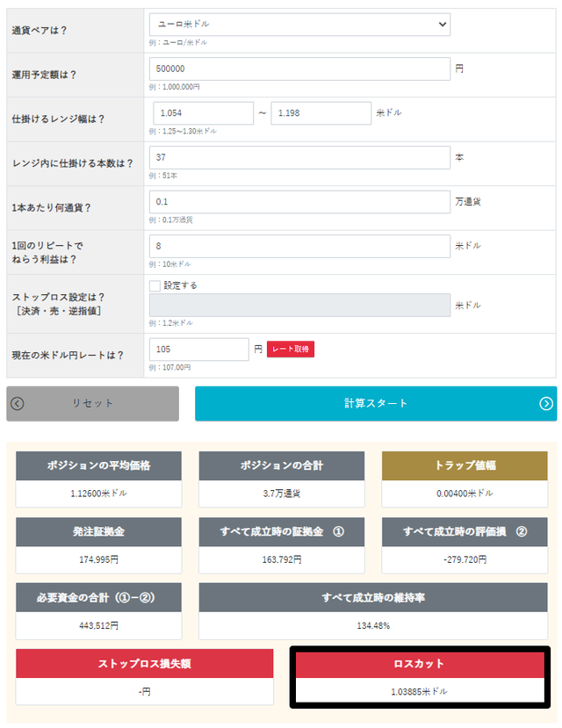Enable the 設定する stop loss checkbox
The height and width of the screenshot is (728, 562).
pyautogui.click(x=155, y=285)
